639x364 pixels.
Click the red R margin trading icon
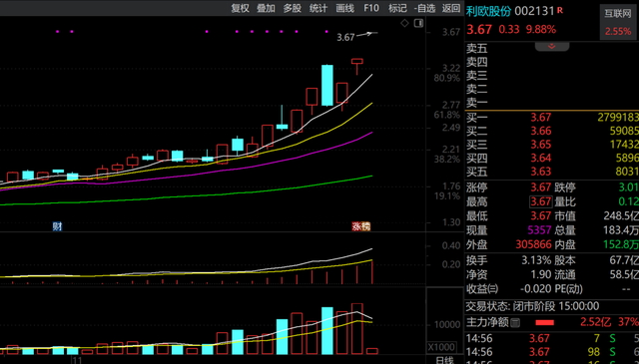(x=560, y=10)
